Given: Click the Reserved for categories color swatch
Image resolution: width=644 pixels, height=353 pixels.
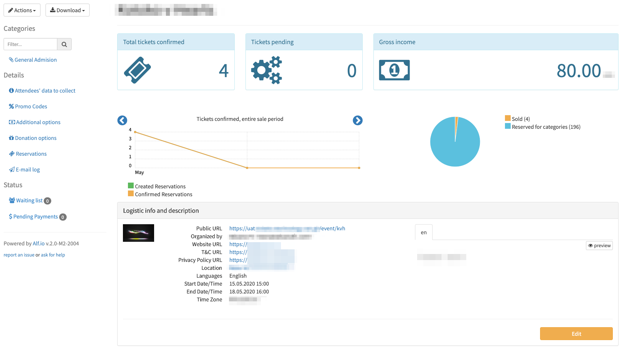Looking at the screenshot, I should [x=507, y=126].
